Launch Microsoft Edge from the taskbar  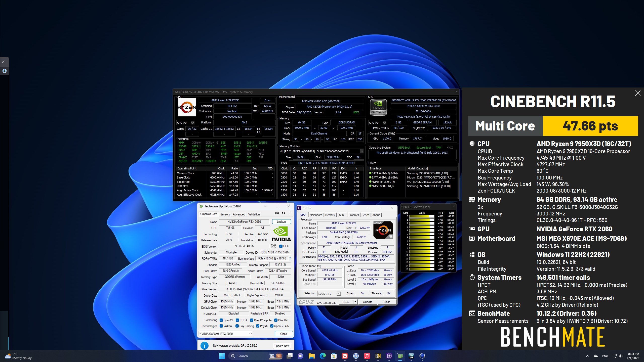(x=323, y=356)
